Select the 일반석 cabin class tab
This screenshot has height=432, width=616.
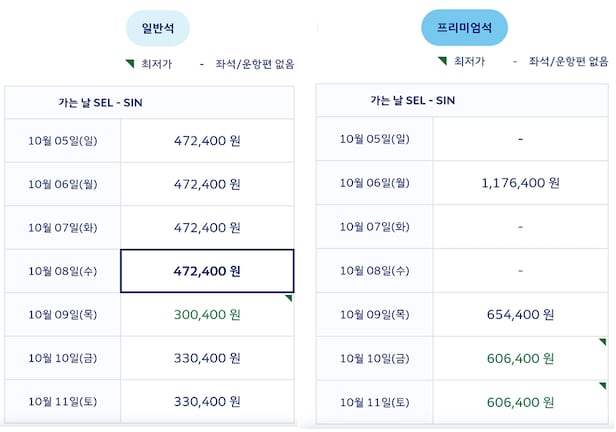[x=158, y=29]
